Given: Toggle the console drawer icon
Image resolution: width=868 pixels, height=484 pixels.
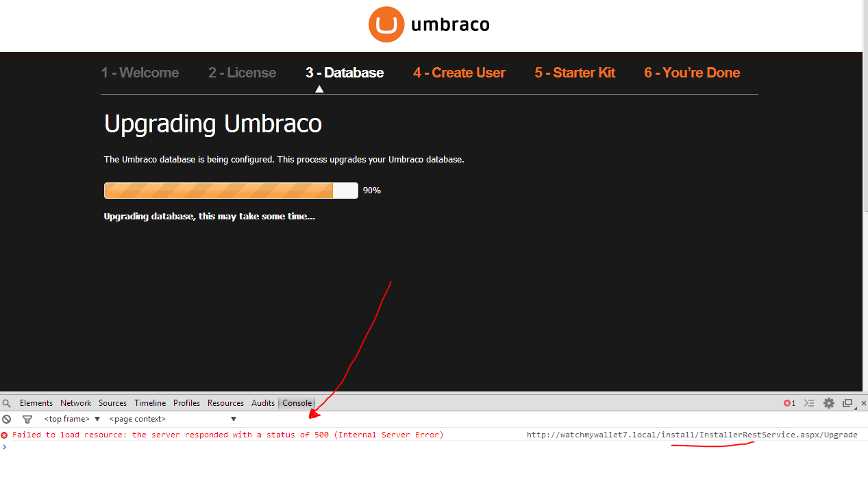Looking at the screenshot, I should coord(809,403).
